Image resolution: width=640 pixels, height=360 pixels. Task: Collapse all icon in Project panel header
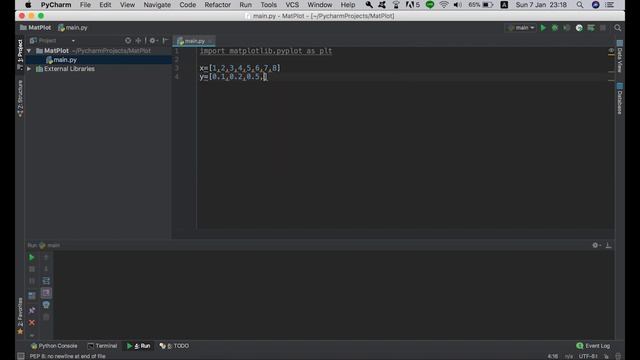coord(138,40)
